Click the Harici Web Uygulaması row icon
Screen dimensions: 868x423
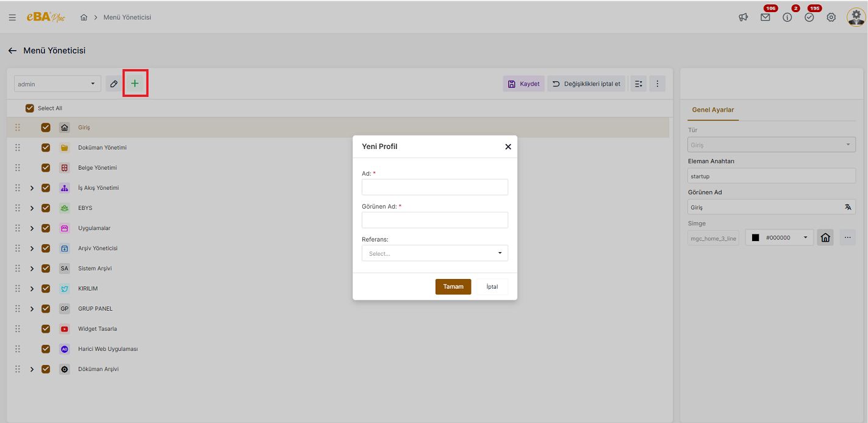click(65, 349)
